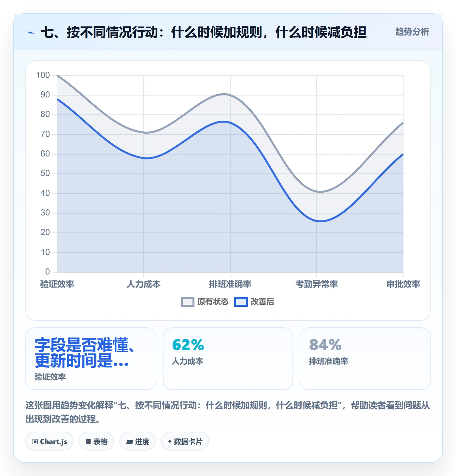
Task: Click the 验证效率 x-axis label
Action: click(x=57, y=284)
